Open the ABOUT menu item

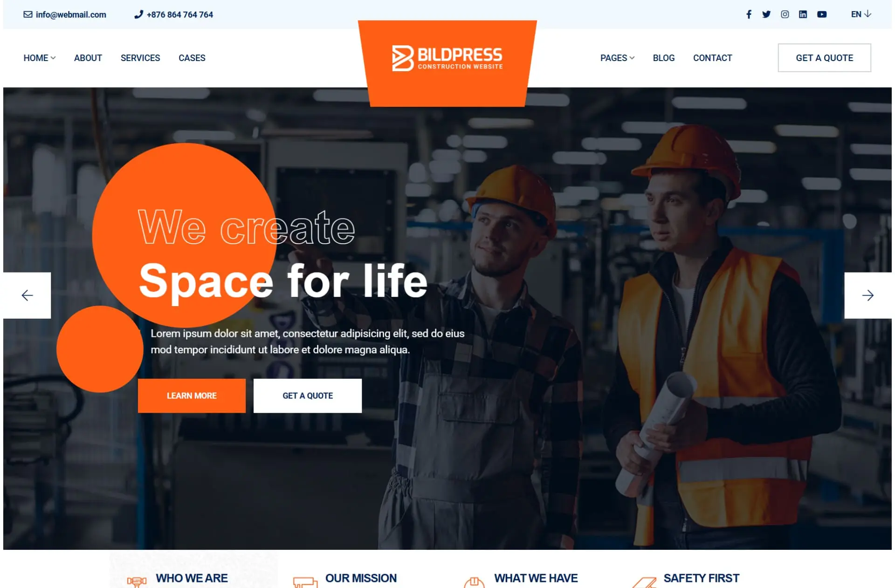coord(88,58)
